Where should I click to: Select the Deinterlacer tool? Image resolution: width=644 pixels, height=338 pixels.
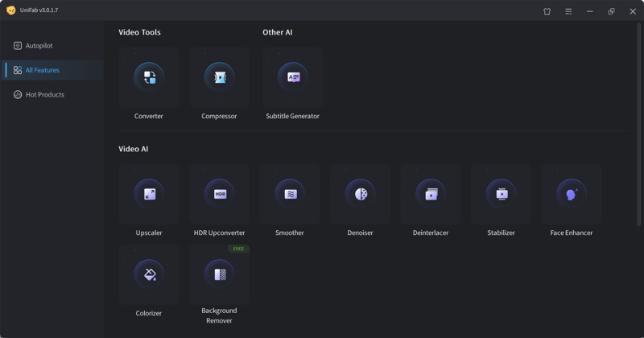[431, 194]
